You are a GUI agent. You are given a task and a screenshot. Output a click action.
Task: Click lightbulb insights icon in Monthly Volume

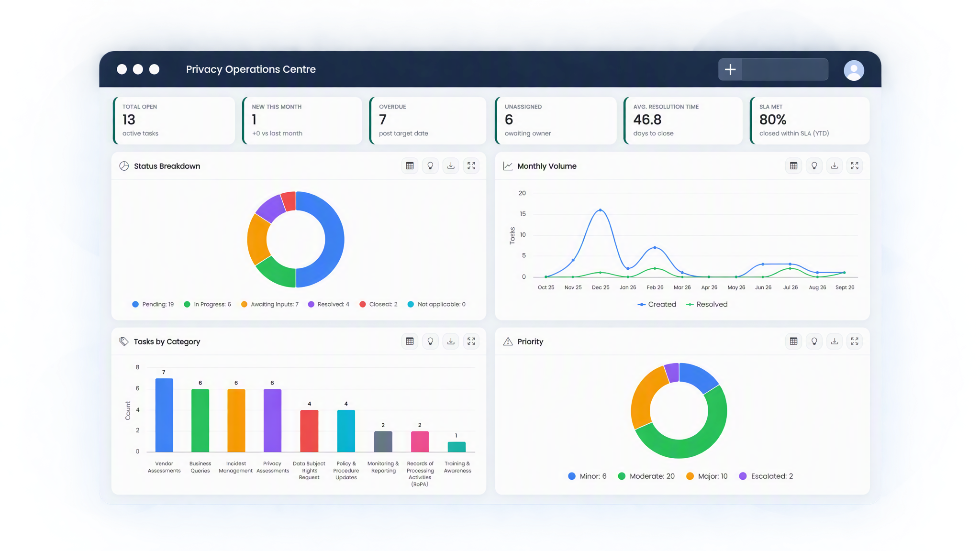coord(814,165)
